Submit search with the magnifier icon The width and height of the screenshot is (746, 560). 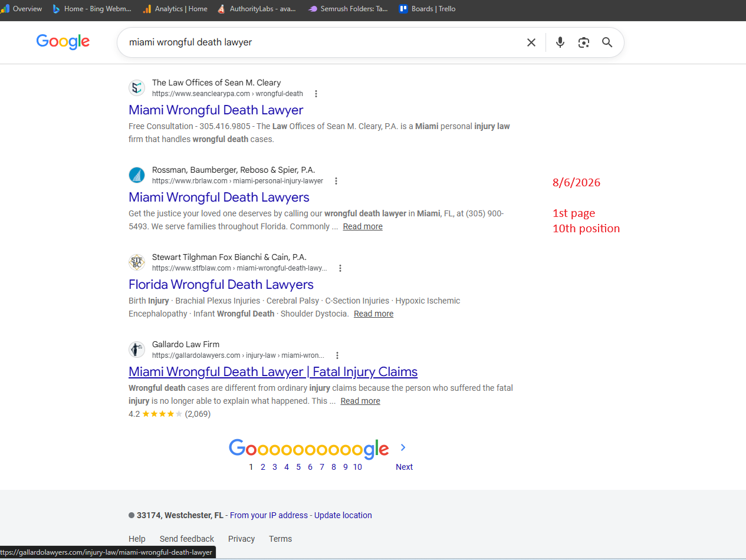(x=607, y=42)
